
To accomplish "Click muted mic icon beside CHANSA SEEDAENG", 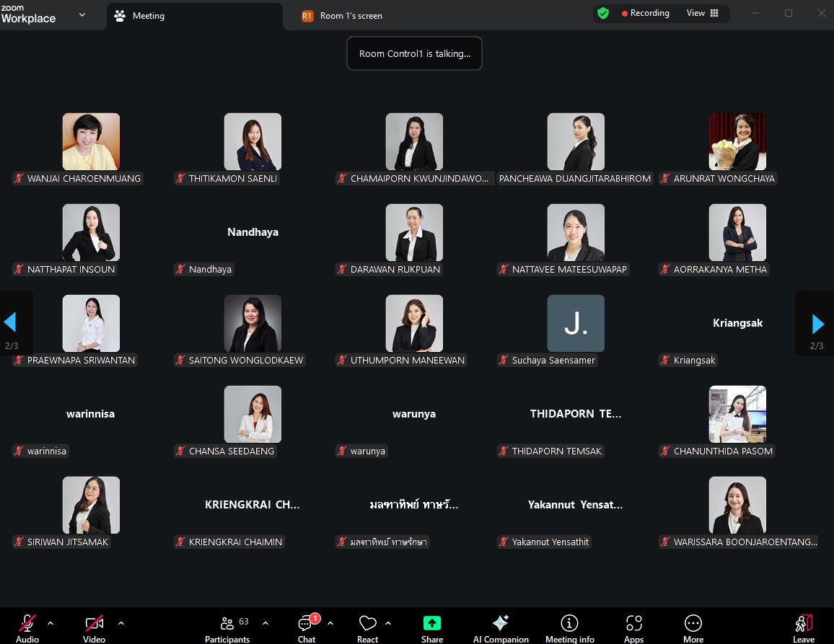I will [x=180, y=451].
